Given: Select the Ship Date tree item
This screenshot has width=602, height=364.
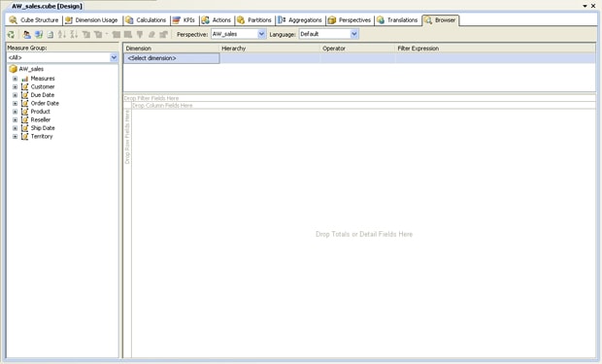Looking at the screenshot, I should (x=43, y=128).
